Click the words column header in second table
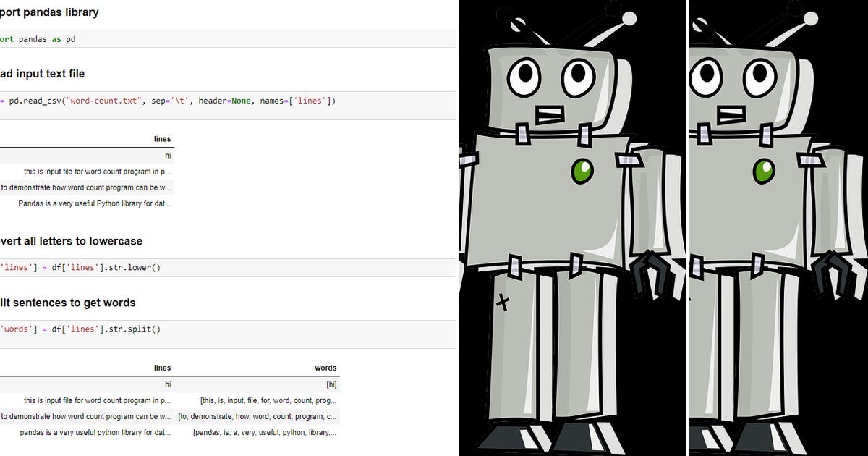 pyautogui.click(x=325, y=367)
